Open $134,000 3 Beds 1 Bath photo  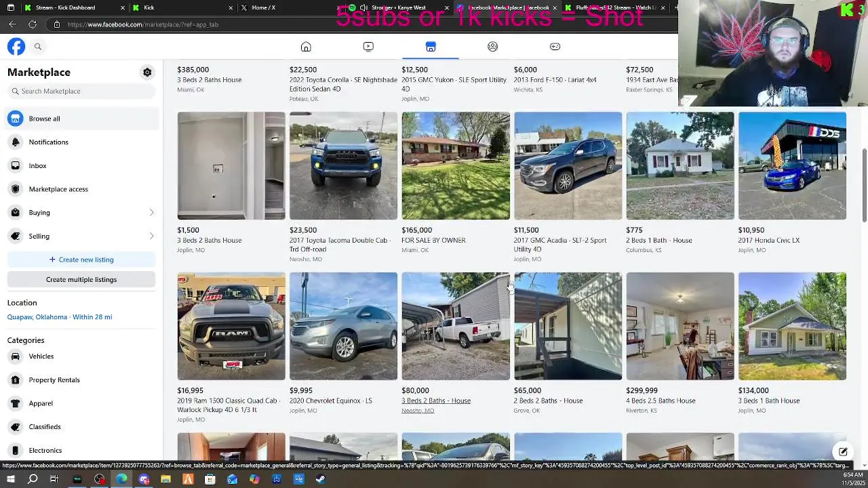coord(792,326)
